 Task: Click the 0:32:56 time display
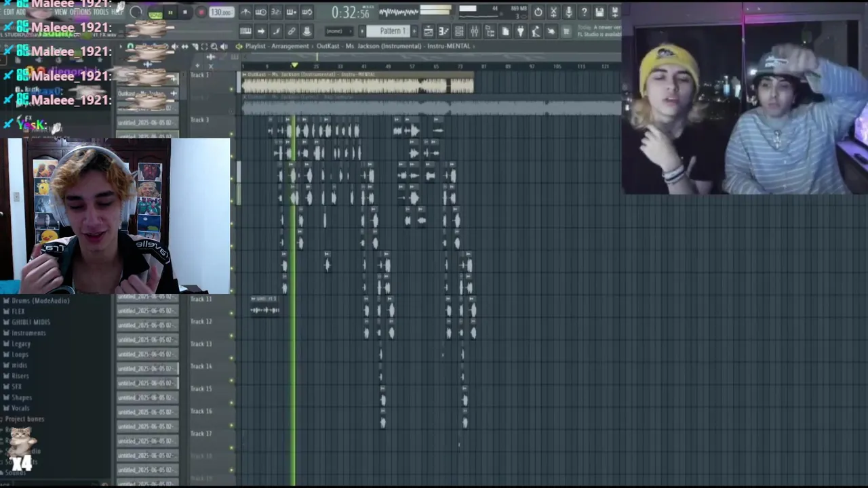[351, 13]
